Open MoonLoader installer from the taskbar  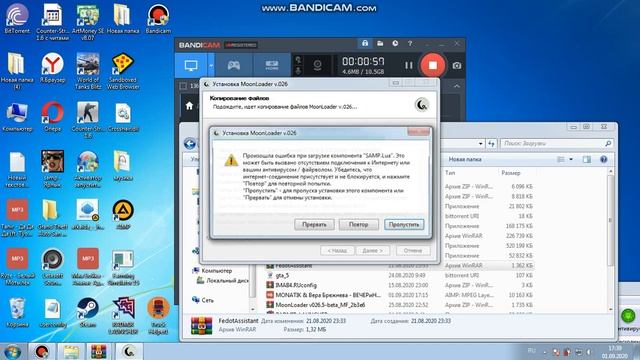coord(129,351)
